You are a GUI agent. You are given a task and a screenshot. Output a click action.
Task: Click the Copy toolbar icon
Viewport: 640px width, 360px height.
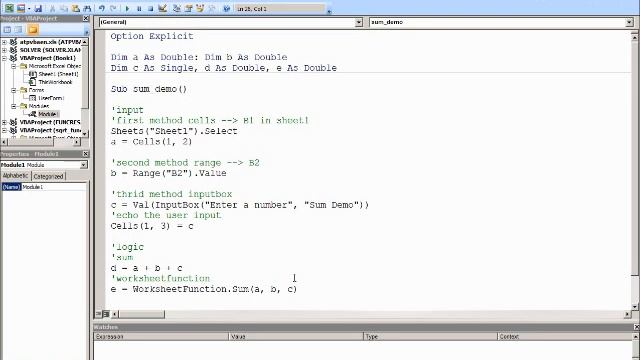pyautogui.click(x=64, y=8)
